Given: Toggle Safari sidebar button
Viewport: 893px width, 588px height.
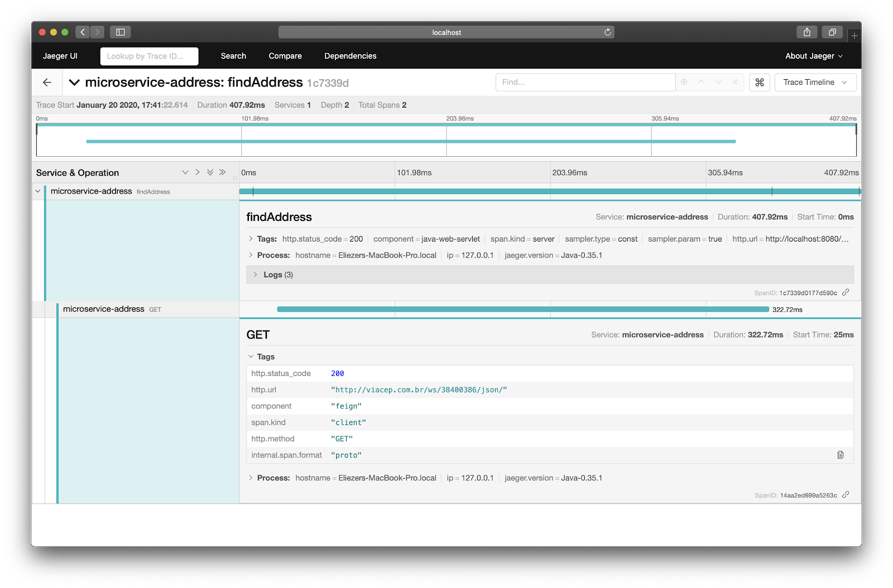Looking at the screenshot, I should (x=120, y=32).
